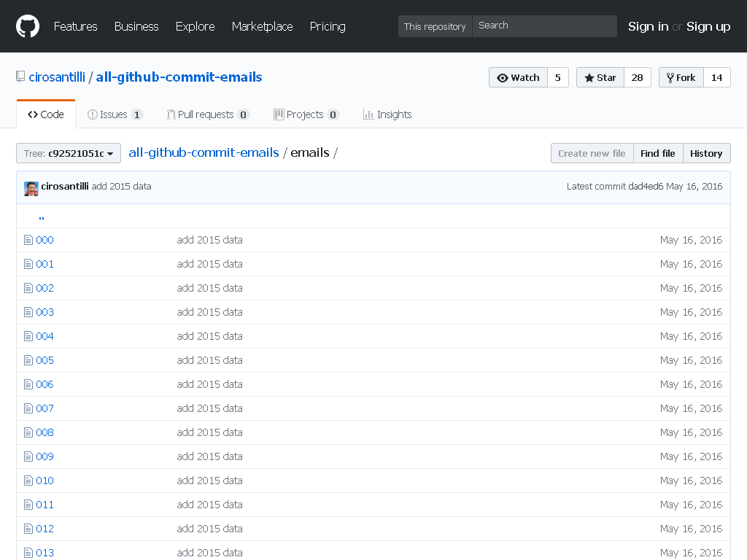Open the Insights tab
Screen dimensions: 747x560
click(x=387, y=114)
